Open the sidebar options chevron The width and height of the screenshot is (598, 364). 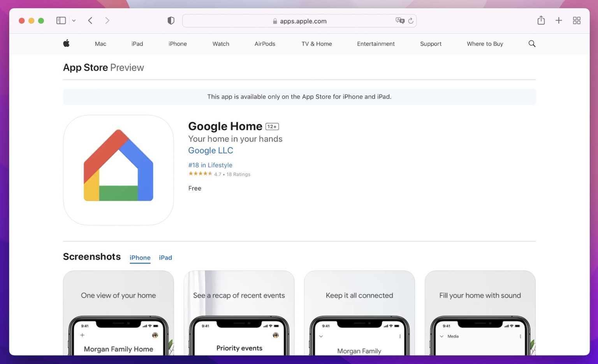pyautogui.click(x=74, y=20)
